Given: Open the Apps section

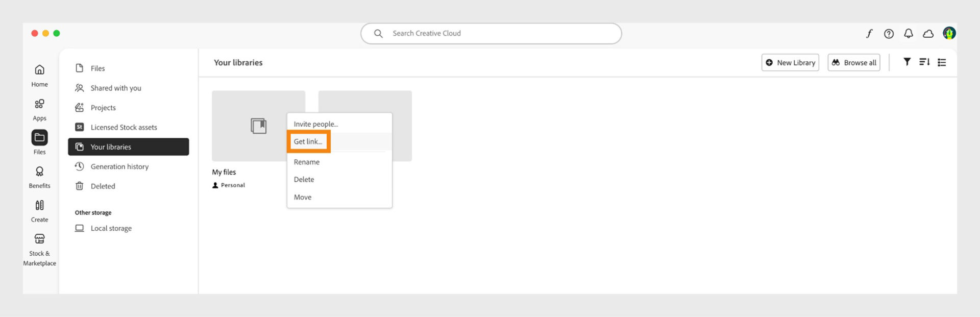Looking at the screenshot, I should [39, 110].
